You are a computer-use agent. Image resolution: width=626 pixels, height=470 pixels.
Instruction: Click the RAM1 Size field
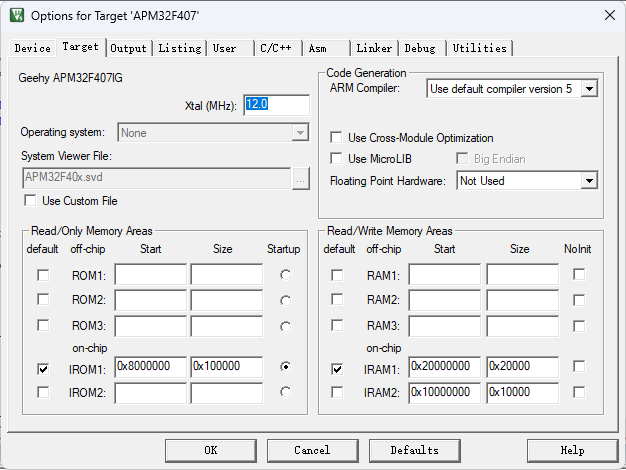click(x=523, y=274)
